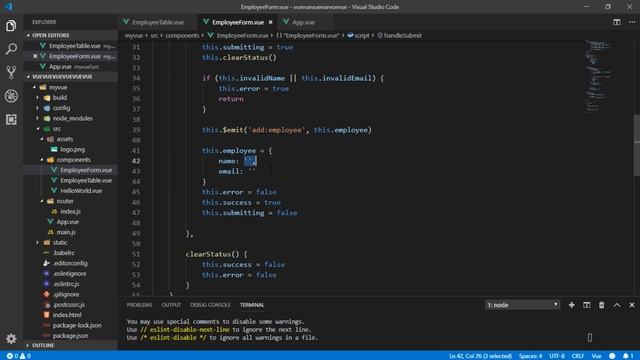Open the .eslintrc.js file
The width and height of the screenshot is (640, 360).
(x=66, y=284)
